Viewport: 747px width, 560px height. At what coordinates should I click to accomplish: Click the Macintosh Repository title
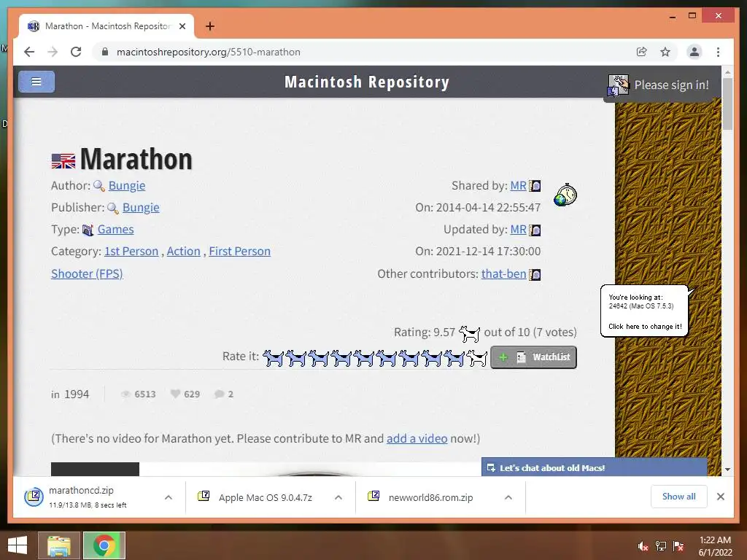click(x=367, y=82)
